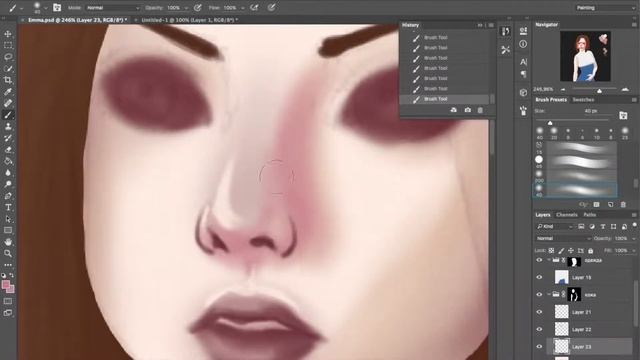Toggle visibility of Layer 21
The image size is (640, 360).
[539, 312]
